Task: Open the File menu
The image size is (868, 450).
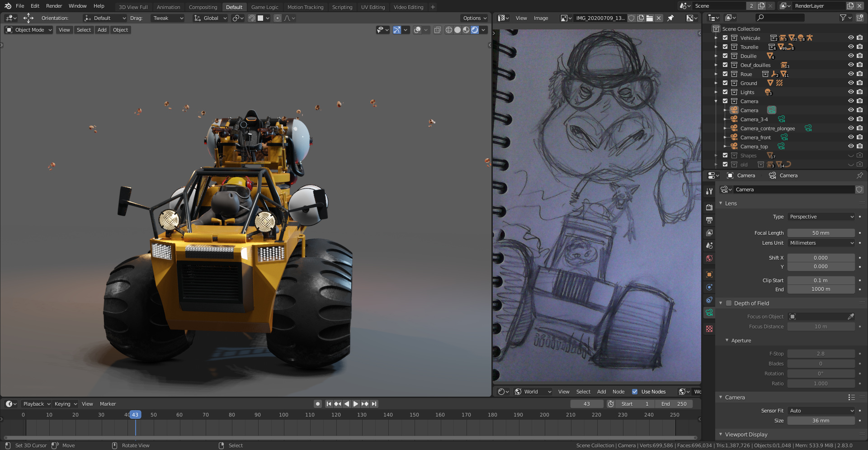Action: pos(20,6)
